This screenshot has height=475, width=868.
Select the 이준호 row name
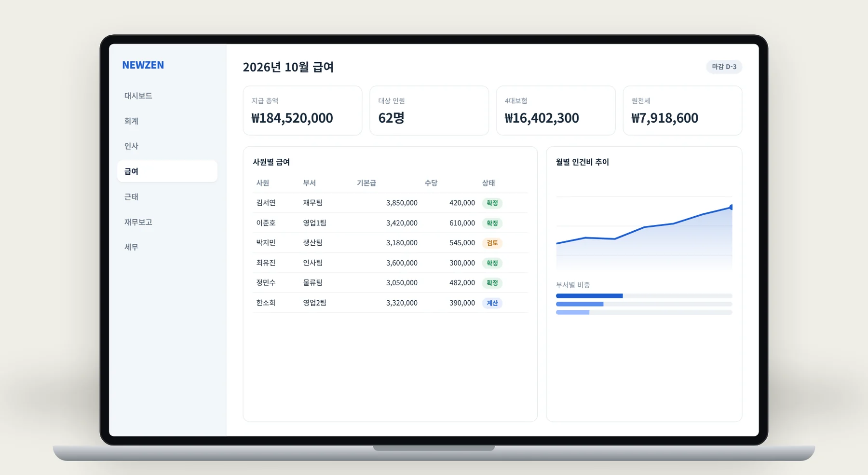[x=266, y=223]
